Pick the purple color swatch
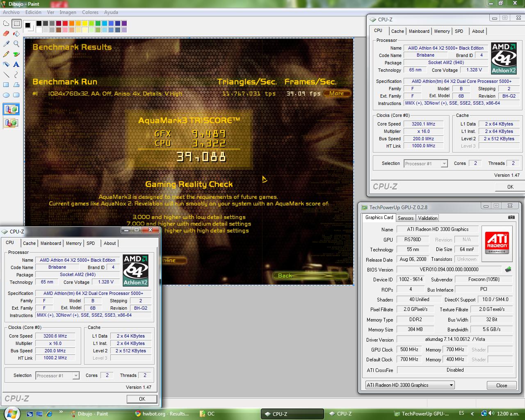The height and width of the screenshot is (420, 525). [x=124, y=23]
